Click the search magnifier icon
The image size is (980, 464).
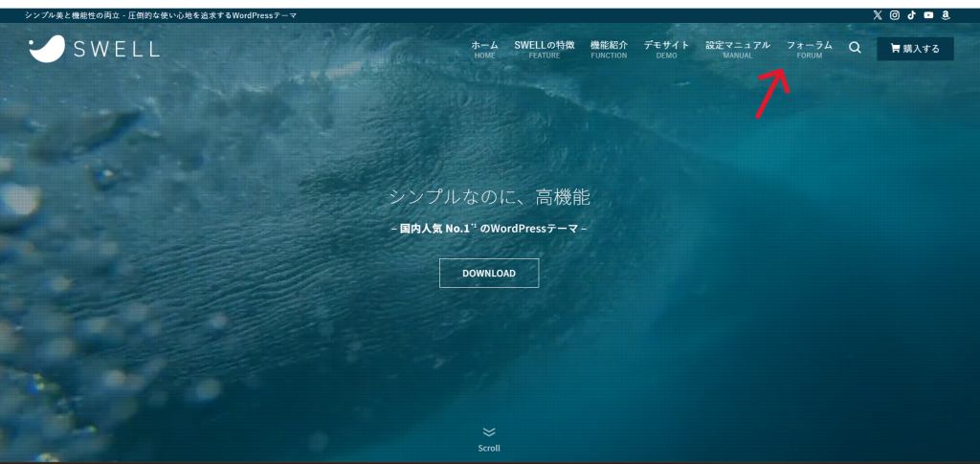(855, 48)
